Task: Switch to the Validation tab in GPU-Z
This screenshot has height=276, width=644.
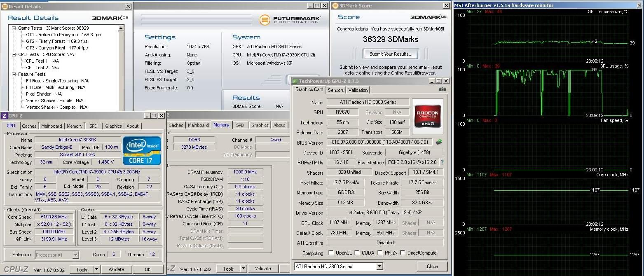Action: click(358, 90)
